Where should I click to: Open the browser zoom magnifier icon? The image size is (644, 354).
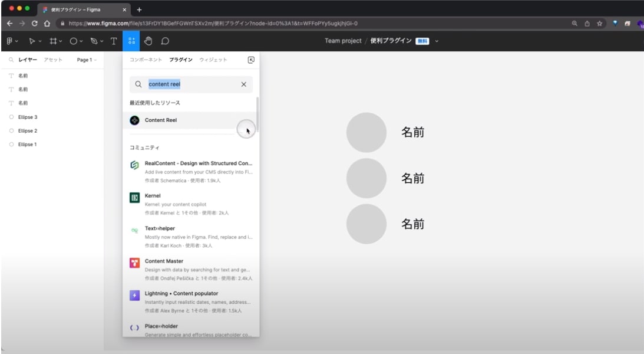tap(574, 24)
